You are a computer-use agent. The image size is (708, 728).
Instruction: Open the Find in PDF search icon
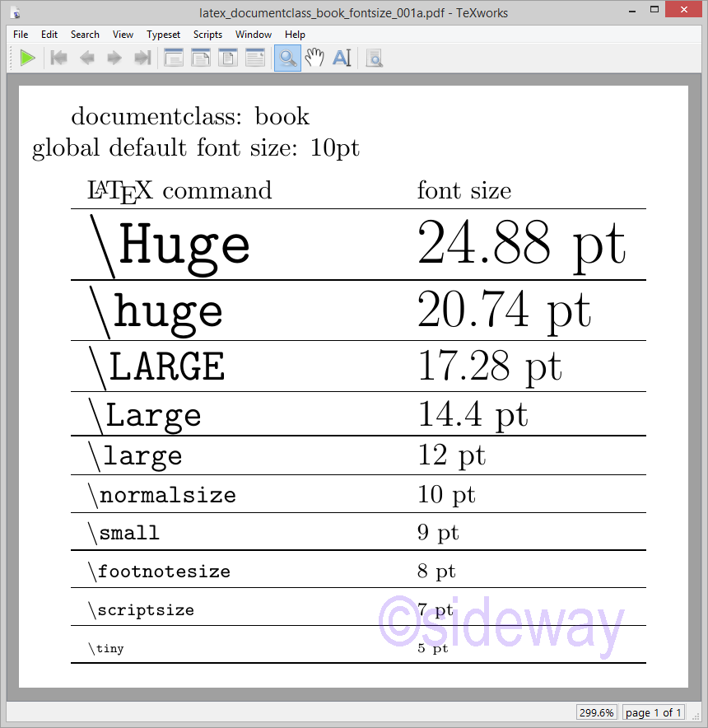pyautogui.click(x=374, y=58)
